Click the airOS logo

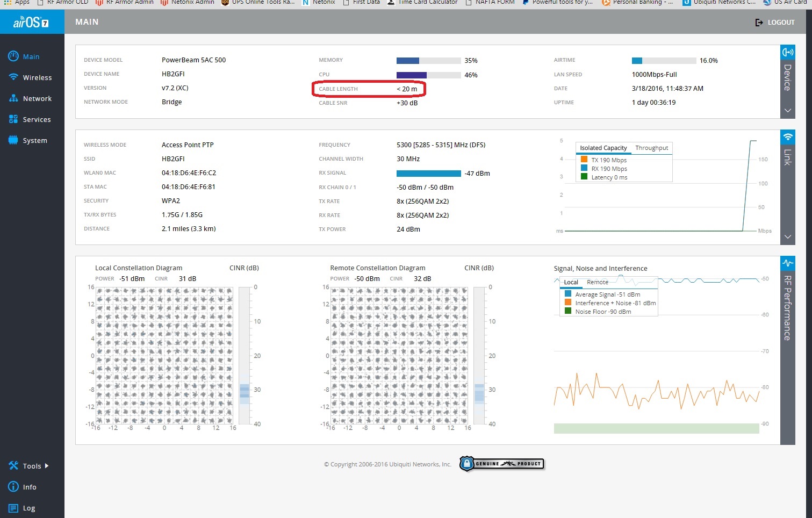31,23
